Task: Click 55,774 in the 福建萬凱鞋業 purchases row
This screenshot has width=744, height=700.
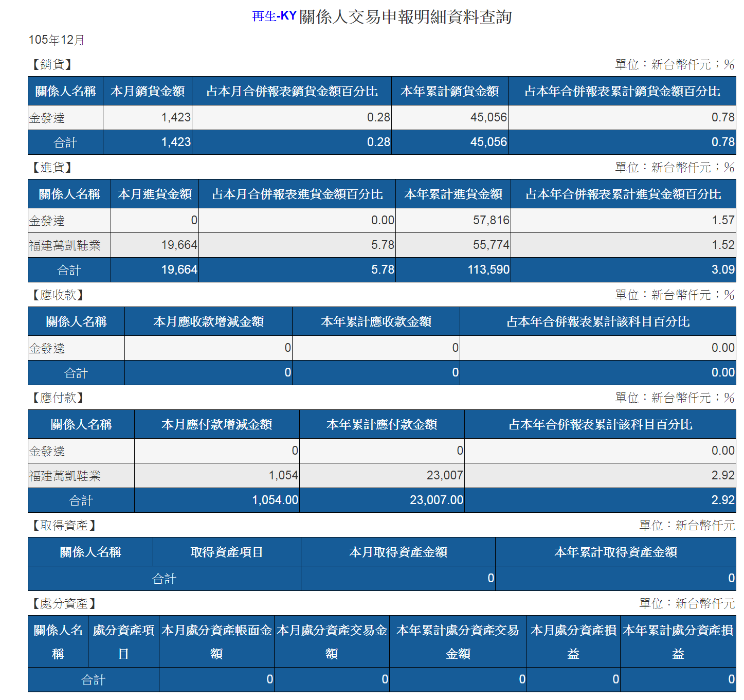Action: tap(491, 245)
